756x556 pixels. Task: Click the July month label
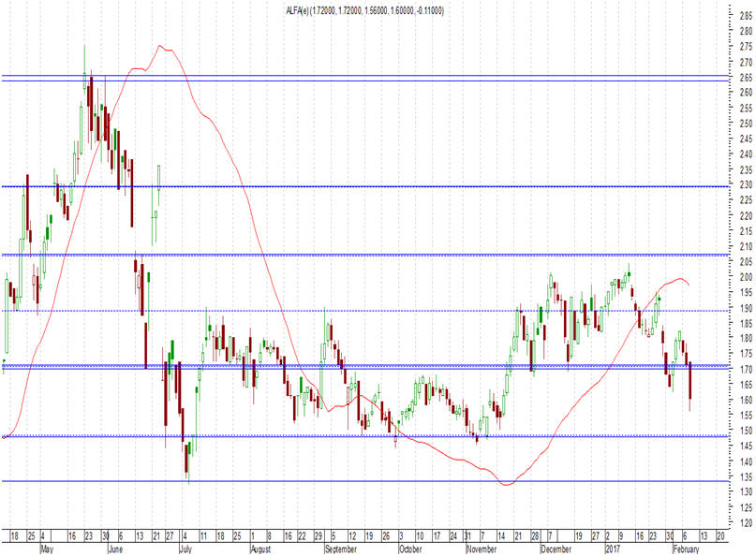pyautogui.click(x=185, y=549)
